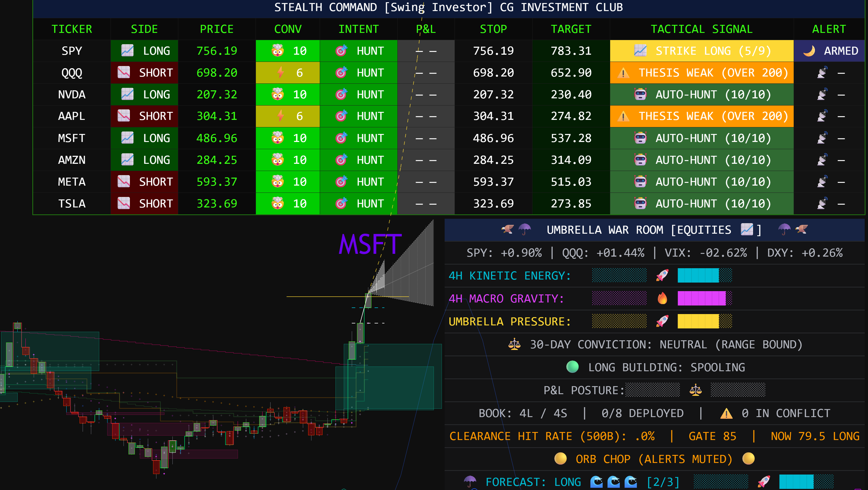Click the TICKER column header
The image size is (868, 490).
(x=72, y=29)
